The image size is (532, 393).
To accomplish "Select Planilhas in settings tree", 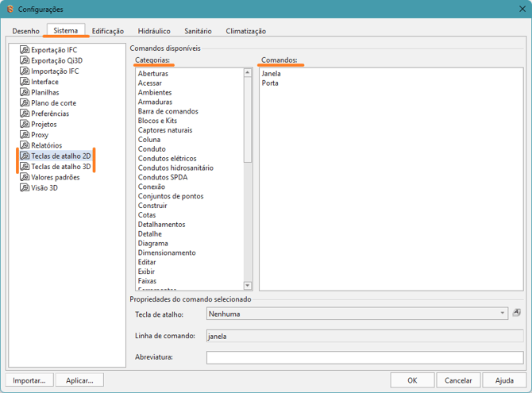I will (x=45, y=92).
